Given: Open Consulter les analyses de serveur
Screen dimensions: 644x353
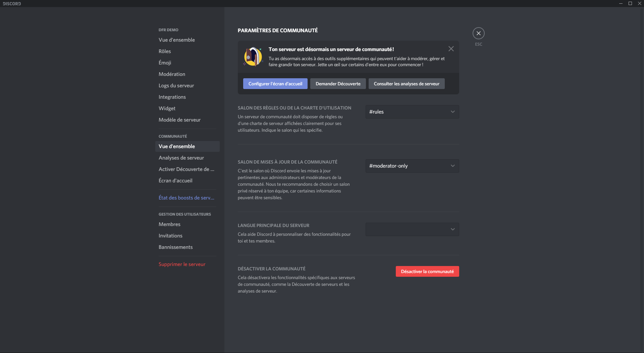Looking at the screenshot, I should click(406, 84).
